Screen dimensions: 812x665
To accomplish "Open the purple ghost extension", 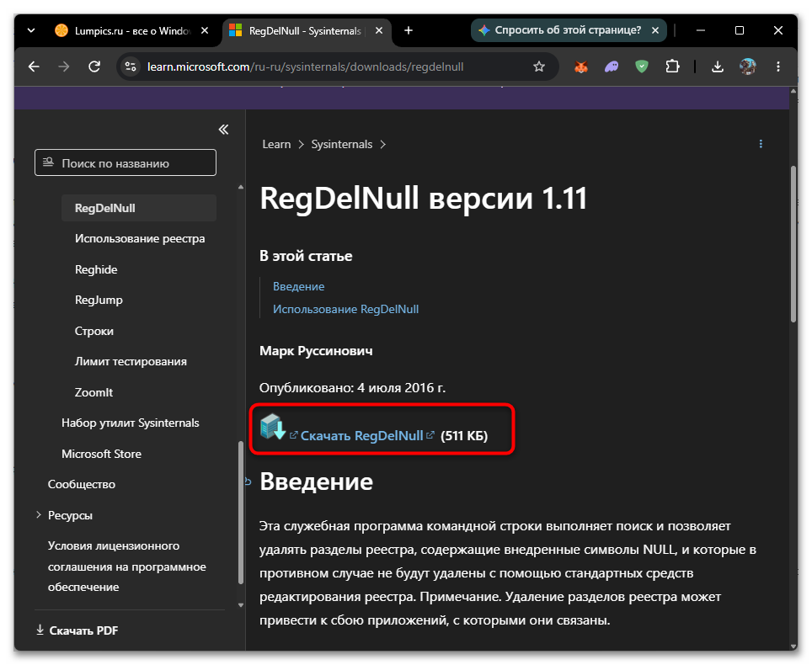I will (x=612, y=66).
